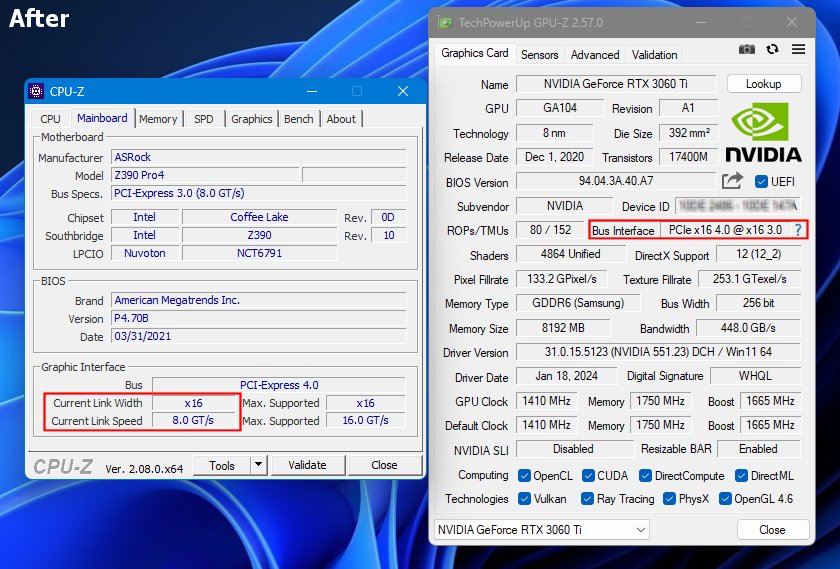Image resolution: width=840 pixels, height=569 pixels.
Task: Click the Graphic Interface Bus PCI-Express 4.0
Action: click(279, 385)
